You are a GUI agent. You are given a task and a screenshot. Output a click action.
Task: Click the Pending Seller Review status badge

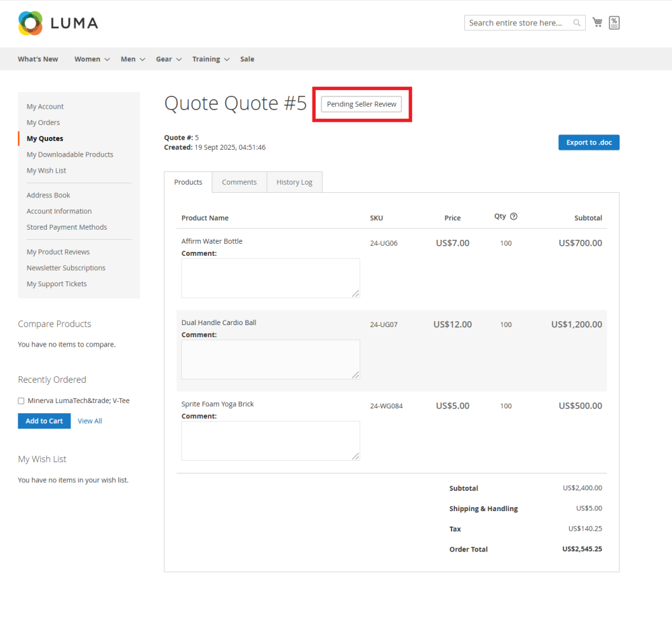(x=362, y=104)
